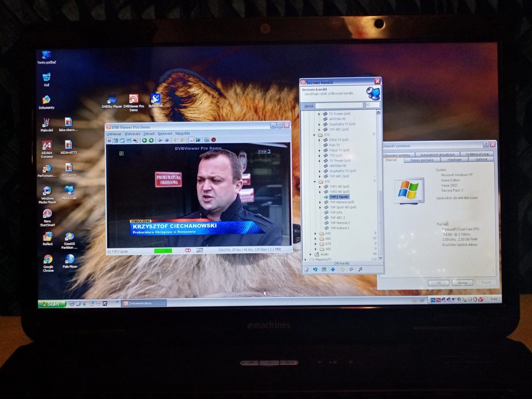Collapse the 578 folder in channel list

click(314, 181)
